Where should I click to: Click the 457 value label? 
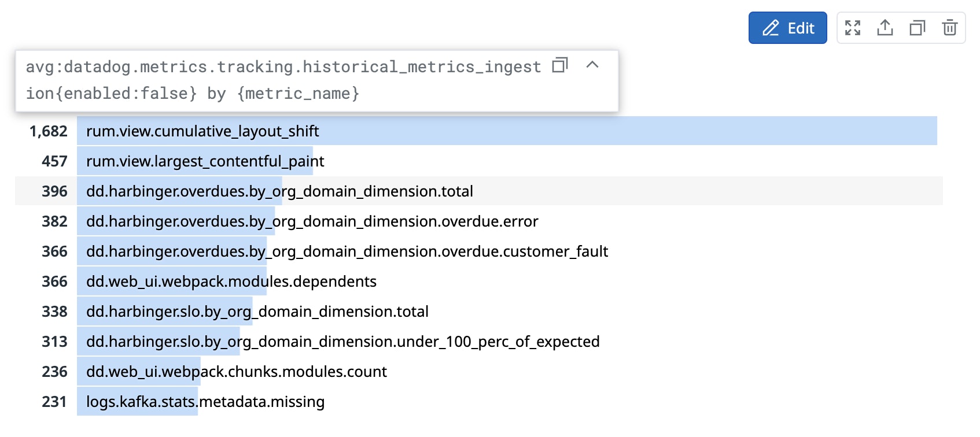54,161
